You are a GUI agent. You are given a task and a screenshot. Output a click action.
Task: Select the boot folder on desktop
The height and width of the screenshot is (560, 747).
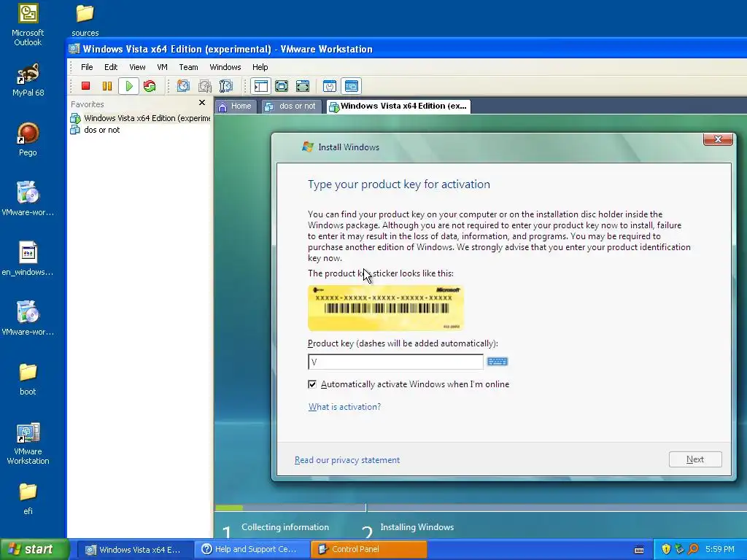[x=28, y=379]
